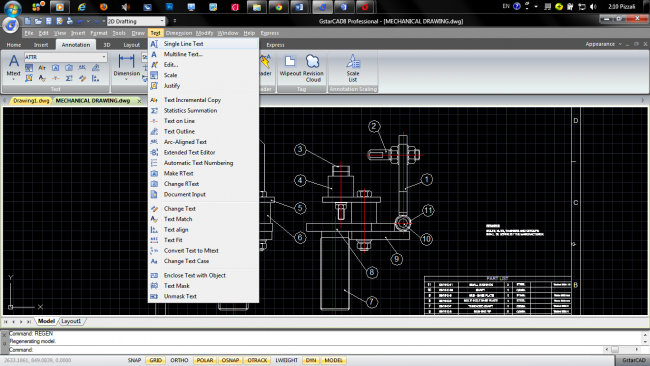Click the Wipeout tool in ribbon
The height and width of the screenshot is (366, 650).
[290, 65]
